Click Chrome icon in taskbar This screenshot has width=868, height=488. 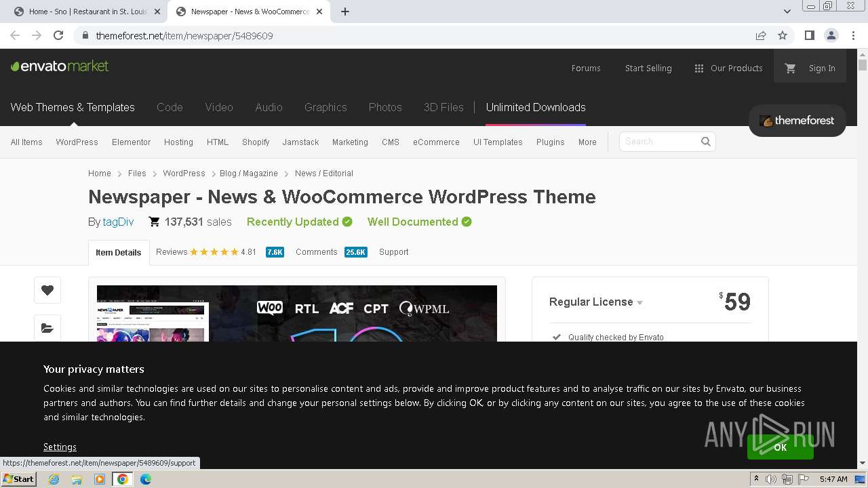point(123,479)
